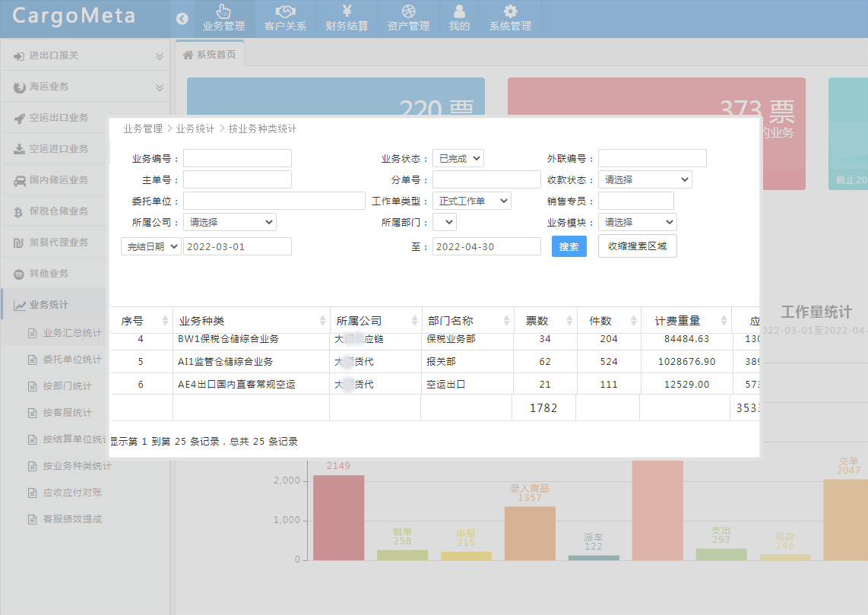Sort table by 计费重量 column
This screenshot has width=868, height=615.
coord(686,321)
